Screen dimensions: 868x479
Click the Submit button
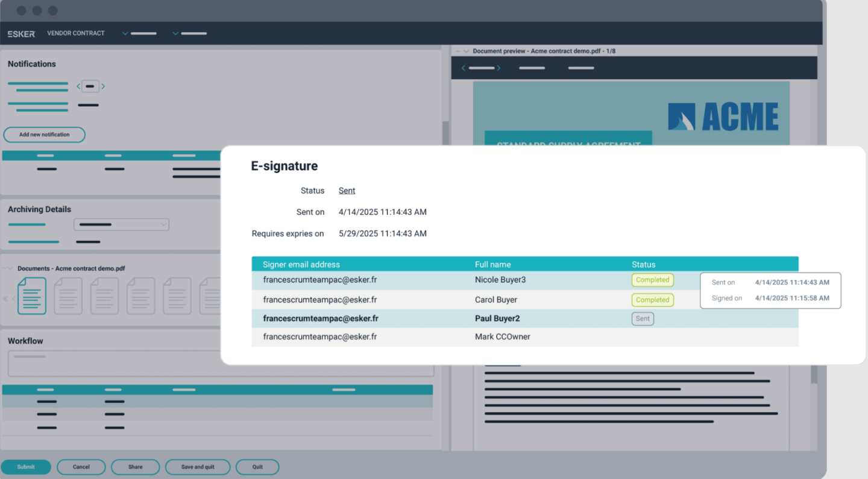[25, 466]
